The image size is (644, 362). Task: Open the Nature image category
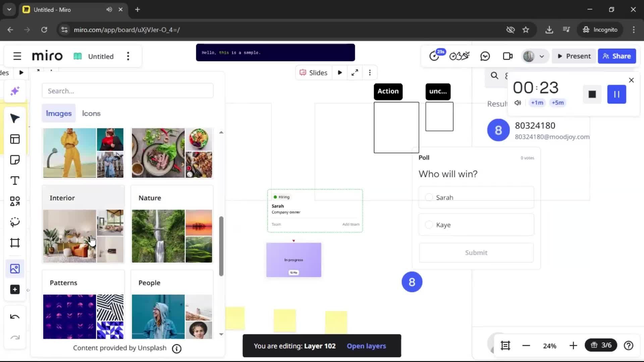(172, 224)
